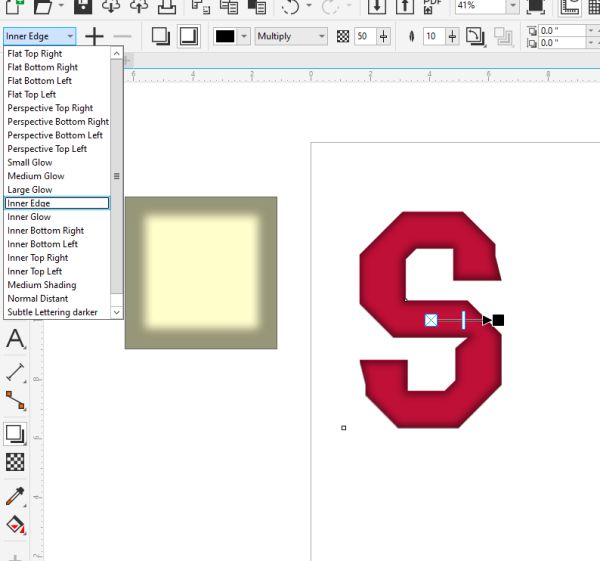The width and height of the screenshot is (600, 561).
Task: Choose Subtle Lettering darker preset
Action: pyautogui.click(x=57, y=312)
